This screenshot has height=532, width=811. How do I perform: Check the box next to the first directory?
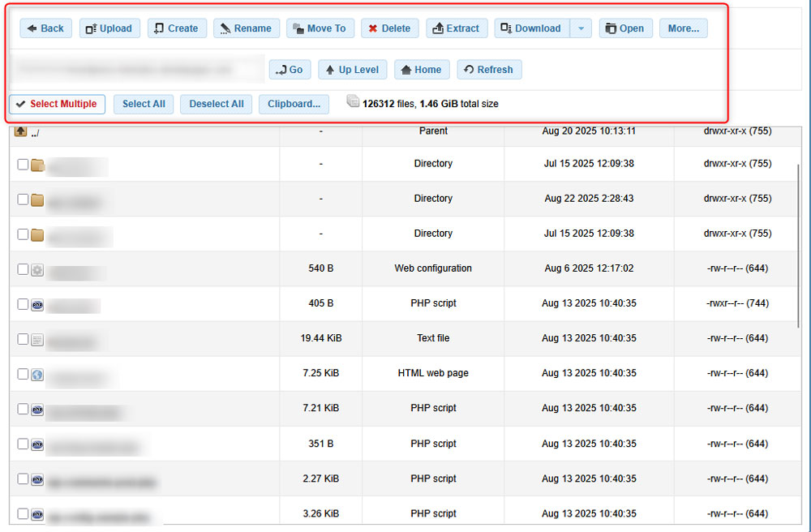pyautogui.click(x=23, y=165)
